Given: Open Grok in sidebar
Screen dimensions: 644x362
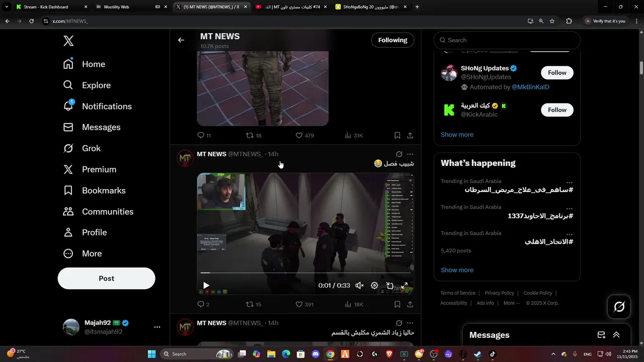Looking at the screenshot, I should click(x=82, y=149).
